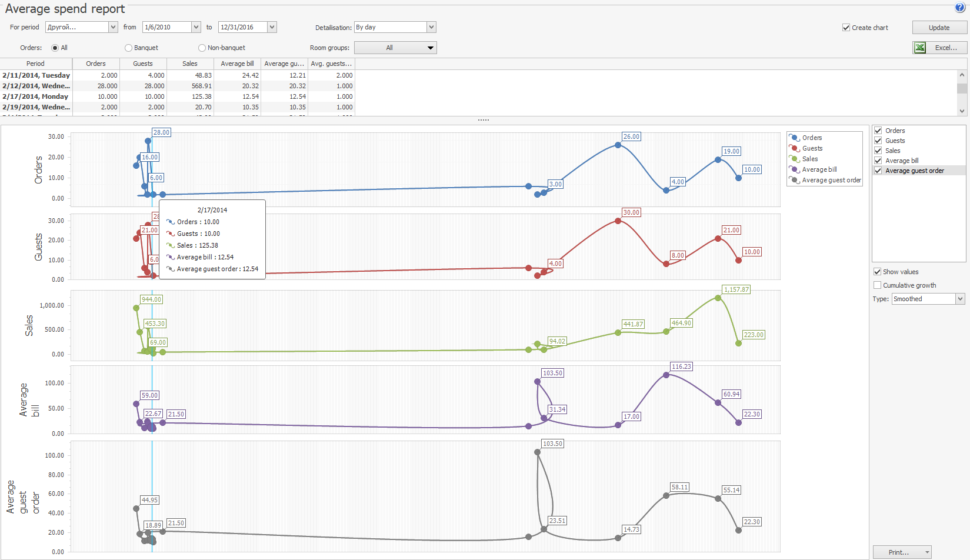
Task: Click the Print button
Action: point(898,552)
